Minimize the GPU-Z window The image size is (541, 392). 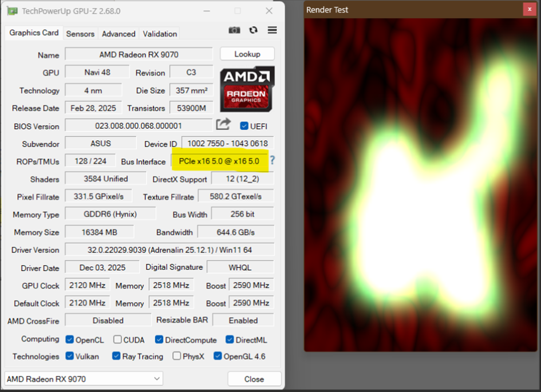[206, 11]
